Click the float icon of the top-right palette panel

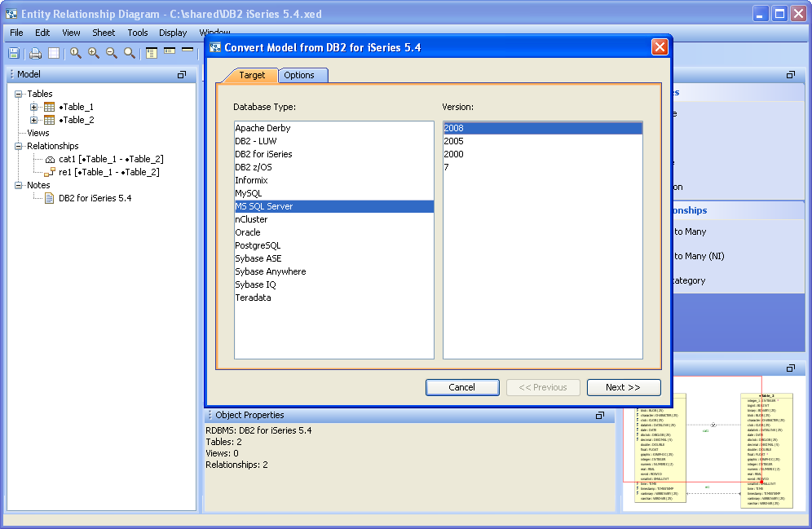pyautogui.click(x=790, y=74)
